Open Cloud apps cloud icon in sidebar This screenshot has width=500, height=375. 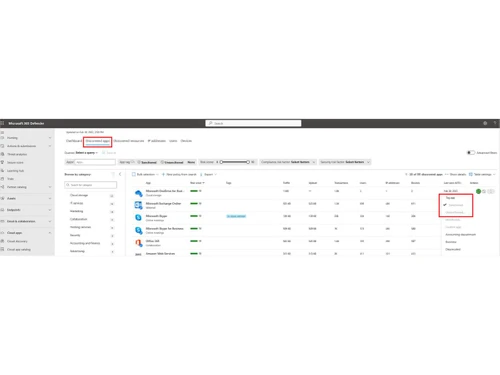point(2,233)
